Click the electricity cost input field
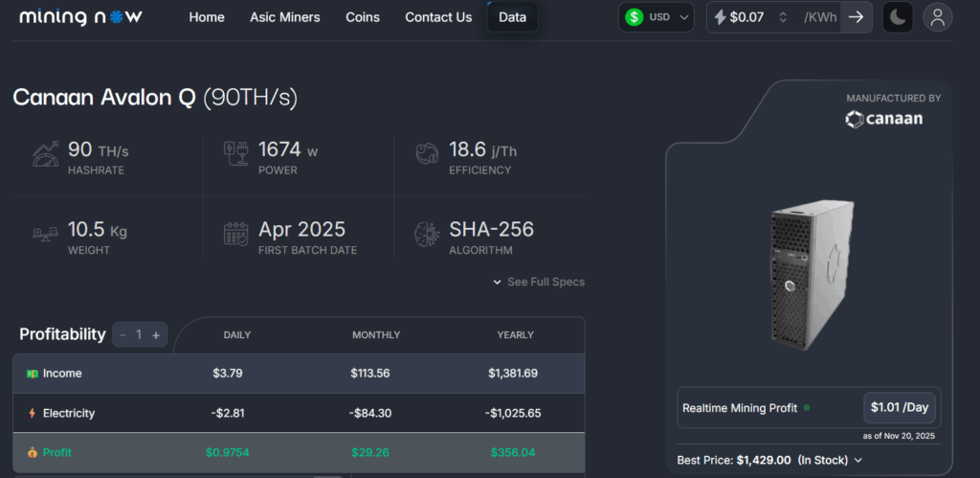Image resolution: width=980 pixels, height=478 pixels. point(746,17)
